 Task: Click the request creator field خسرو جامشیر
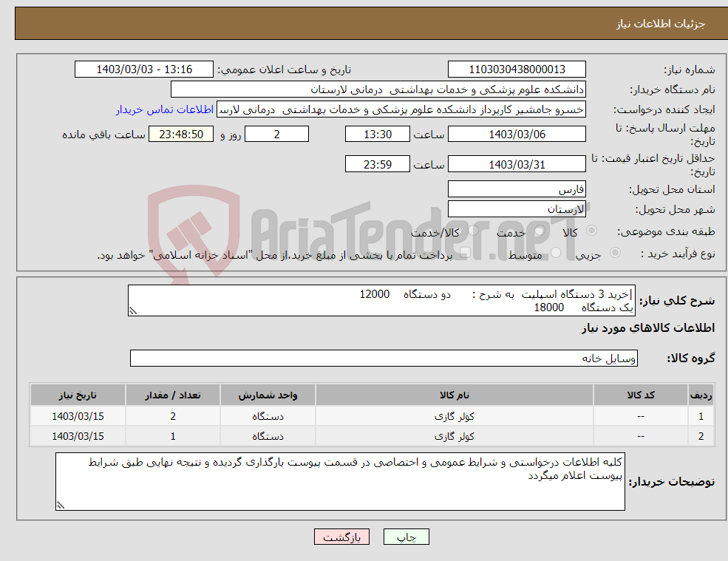(x=401, y=109)
